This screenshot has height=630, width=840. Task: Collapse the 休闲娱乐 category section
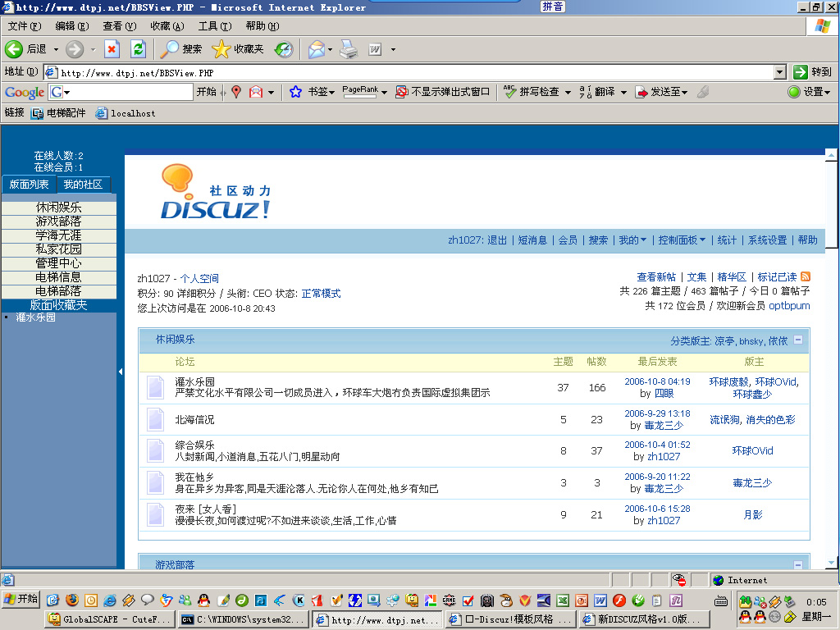pyautogui.click(x=797, y=340)
